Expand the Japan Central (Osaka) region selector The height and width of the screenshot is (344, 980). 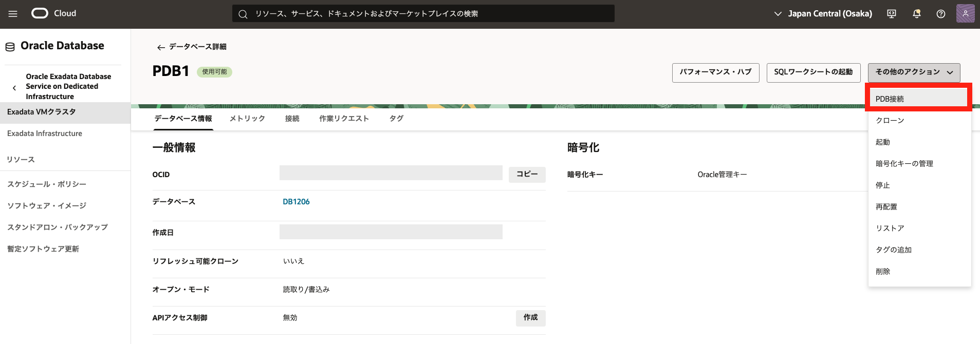tap(823, 14)
